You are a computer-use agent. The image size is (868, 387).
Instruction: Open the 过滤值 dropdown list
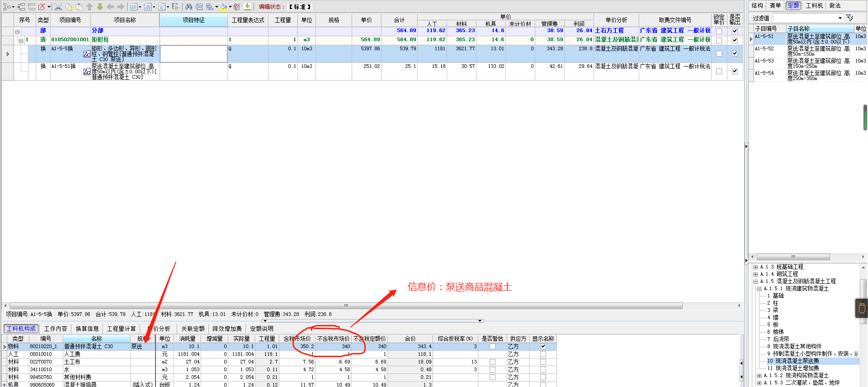840,18
